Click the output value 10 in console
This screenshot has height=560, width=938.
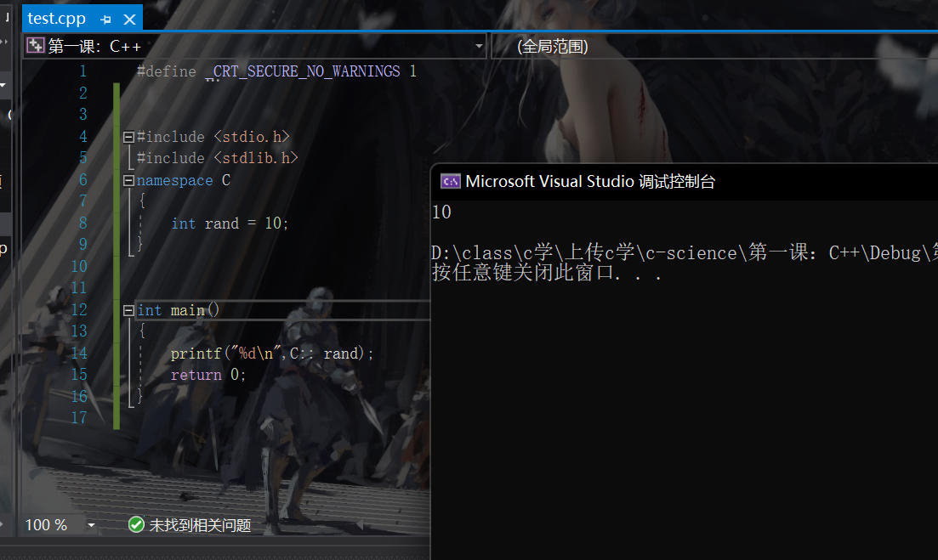(x=441, y=212)
